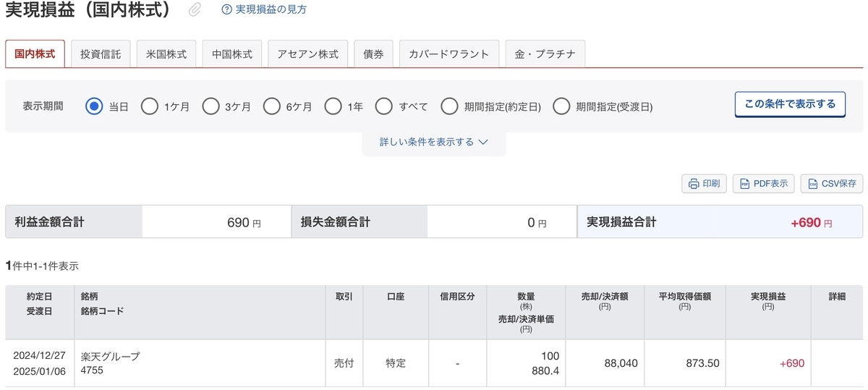Click the PDF表示 document icon
Image resolution: width=868 pixels, height=390 pixels.
pos(744,184)
